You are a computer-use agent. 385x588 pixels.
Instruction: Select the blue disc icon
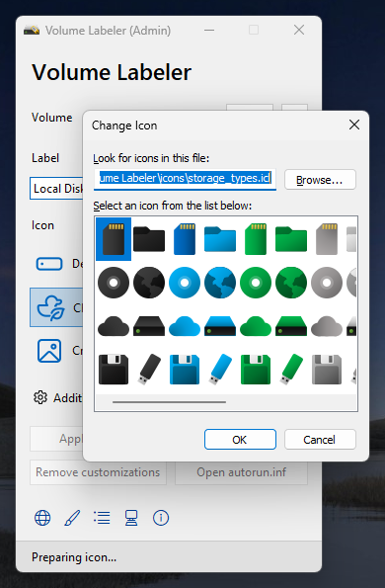(185, 283)
